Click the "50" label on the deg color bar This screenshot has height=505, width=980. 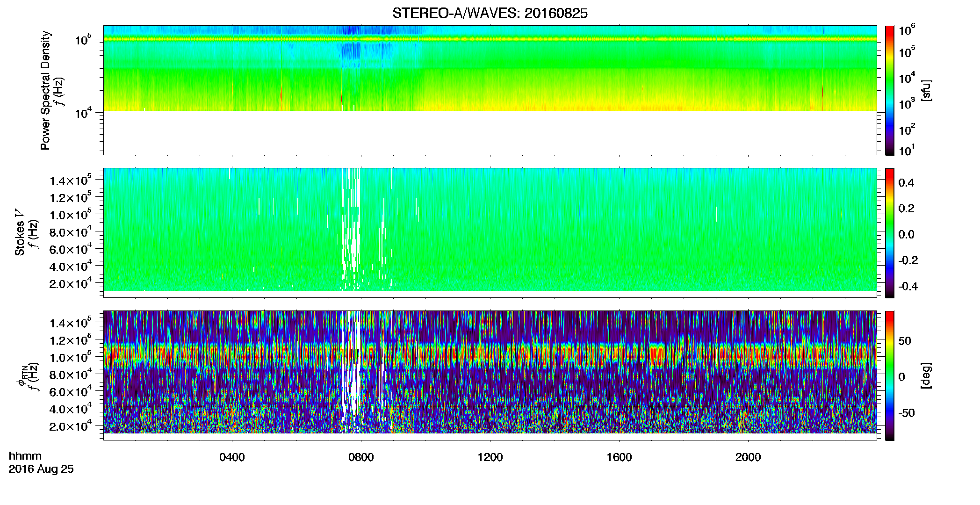click(x=905, y=341)
